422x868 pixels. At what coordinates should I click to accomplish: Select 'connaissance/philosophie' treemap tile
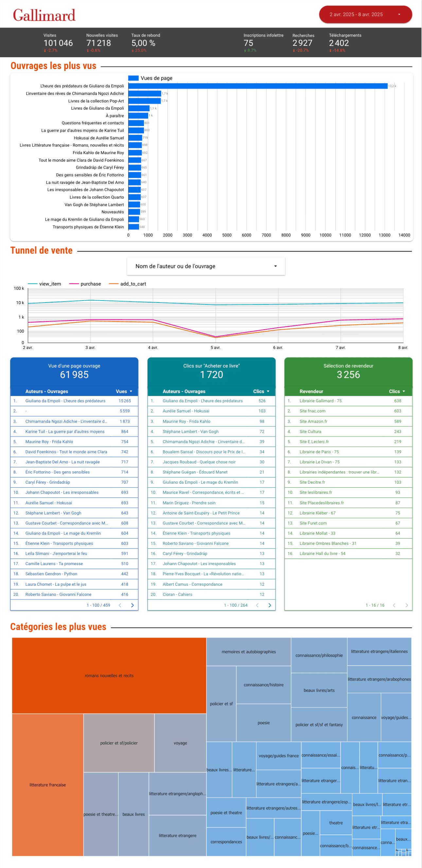[319, 655]
